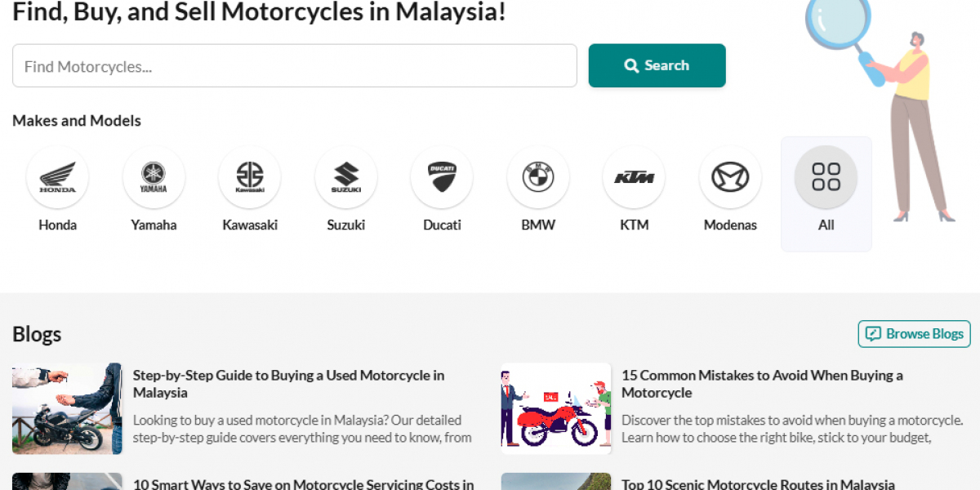This screenshot has width=980, height=490.
Task: Open the used motorcycle buying guide article
Action: pos(288,384)
